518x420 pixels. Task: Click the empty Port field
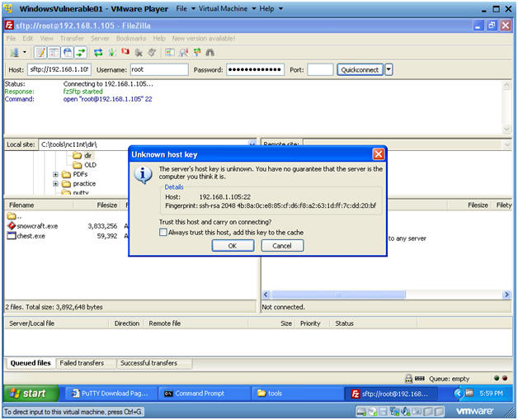coord(320,69)
